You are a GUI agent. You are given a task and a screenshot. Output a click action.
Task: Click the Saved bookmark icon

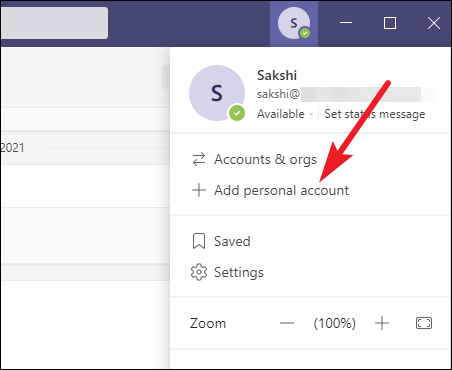[x=199, y=241]
